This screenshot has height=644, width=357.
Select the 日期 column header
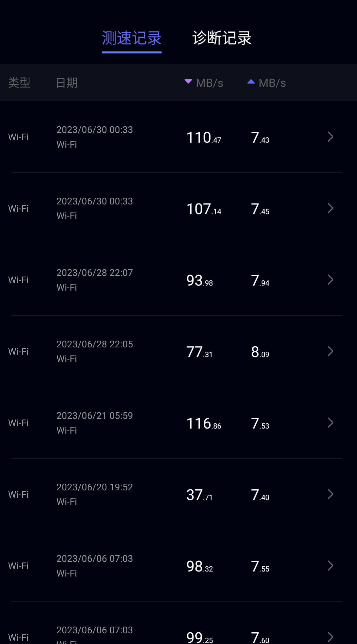67,83
